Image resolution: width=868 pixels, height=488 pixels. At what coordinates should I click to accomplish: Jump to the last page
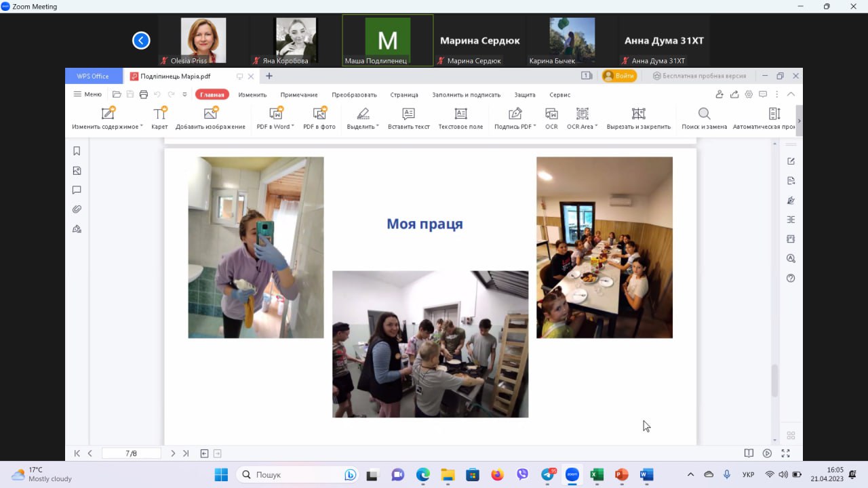click(186, 453)
